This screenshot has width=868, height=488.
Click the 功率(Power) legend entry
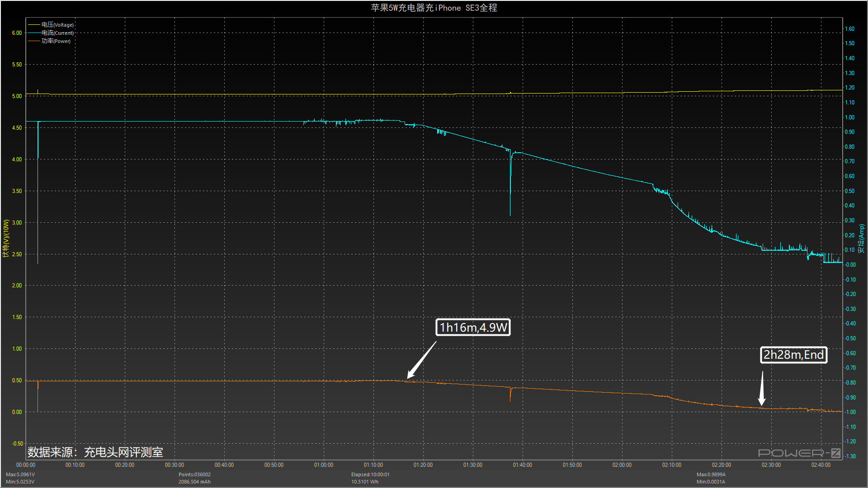tap(49, 41)
